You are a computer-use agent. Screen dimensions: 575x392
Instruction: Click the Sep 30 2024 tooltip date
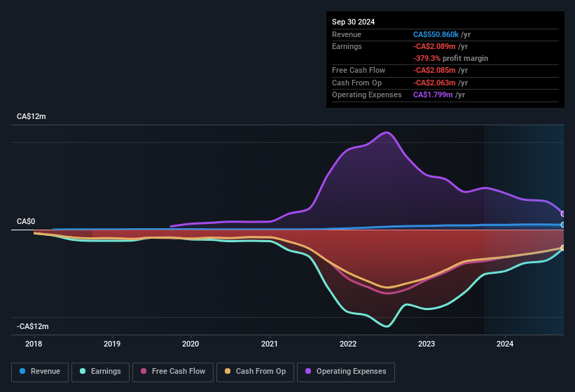[353, 22]
